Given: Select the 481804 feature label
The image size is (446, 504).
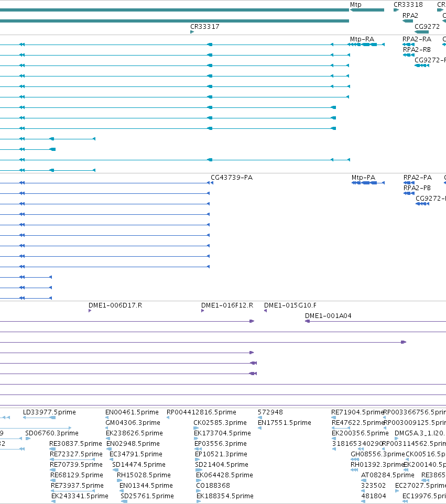Looking at the screenshot, I should point(374,496).
